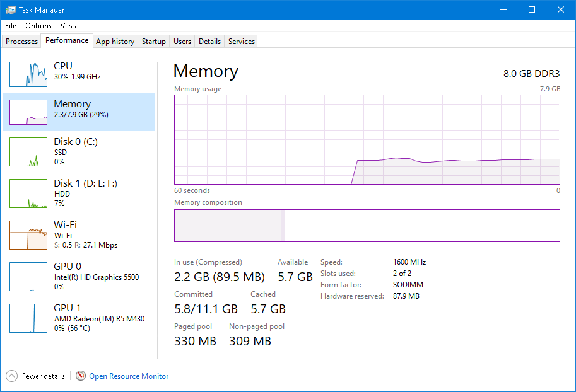The image size is (576, 392).
Task: Open the View menu
Action: coord(68,26)
